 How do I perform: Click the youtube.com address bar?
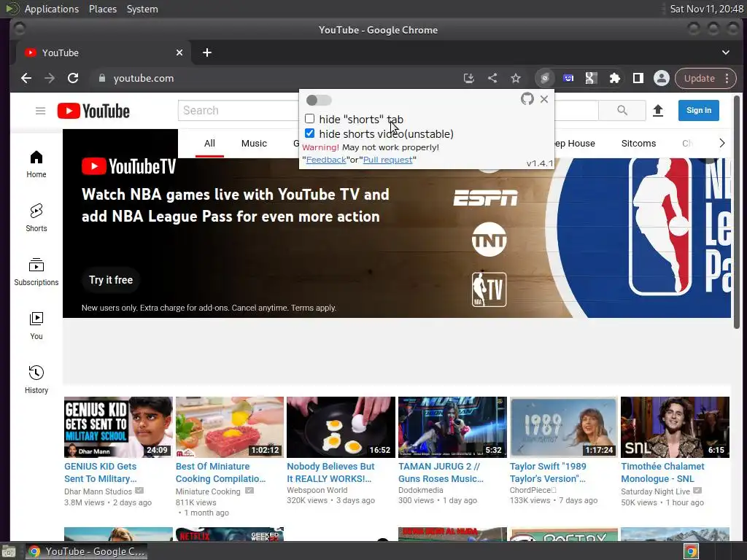point(276,78)
